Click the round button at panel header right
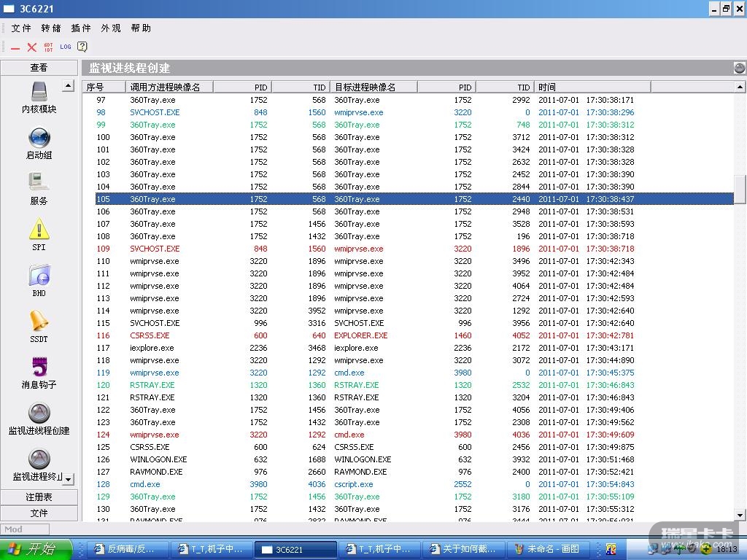The width and height of the screenshot is (747, 560). click(740, 68)
